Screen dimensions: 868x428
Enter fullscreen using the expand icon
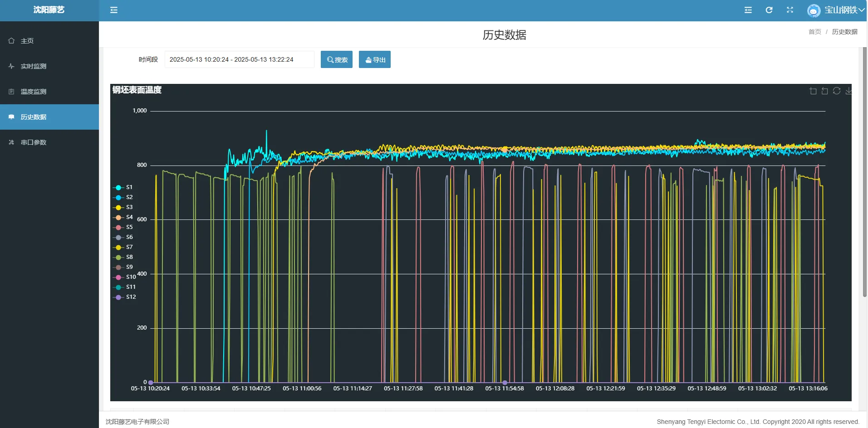790,10
